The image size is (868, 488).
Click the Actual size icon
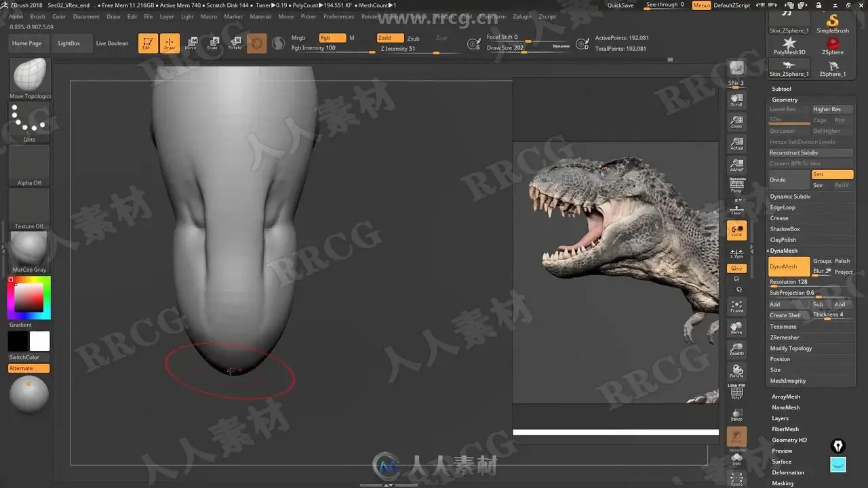point(736,144)
